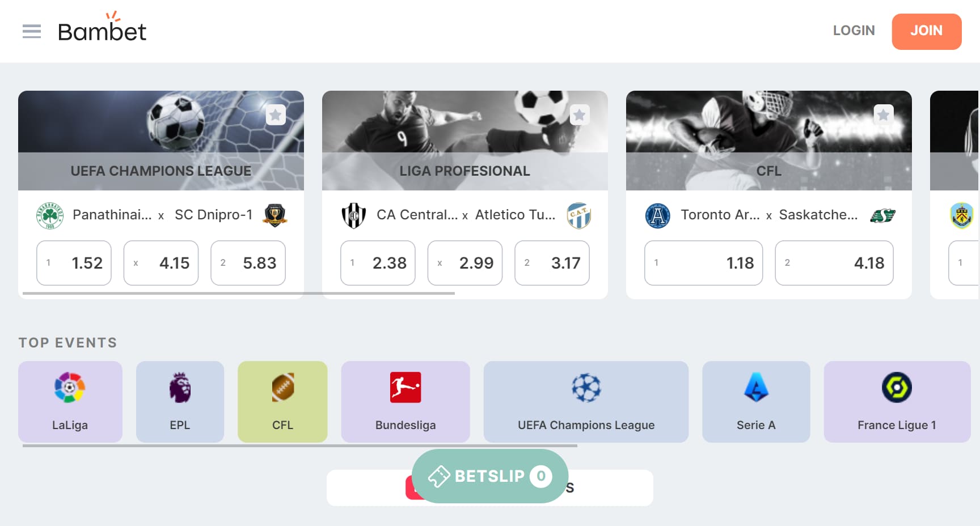
Task: Click the orange JOIN button
Action: point(926,31)
